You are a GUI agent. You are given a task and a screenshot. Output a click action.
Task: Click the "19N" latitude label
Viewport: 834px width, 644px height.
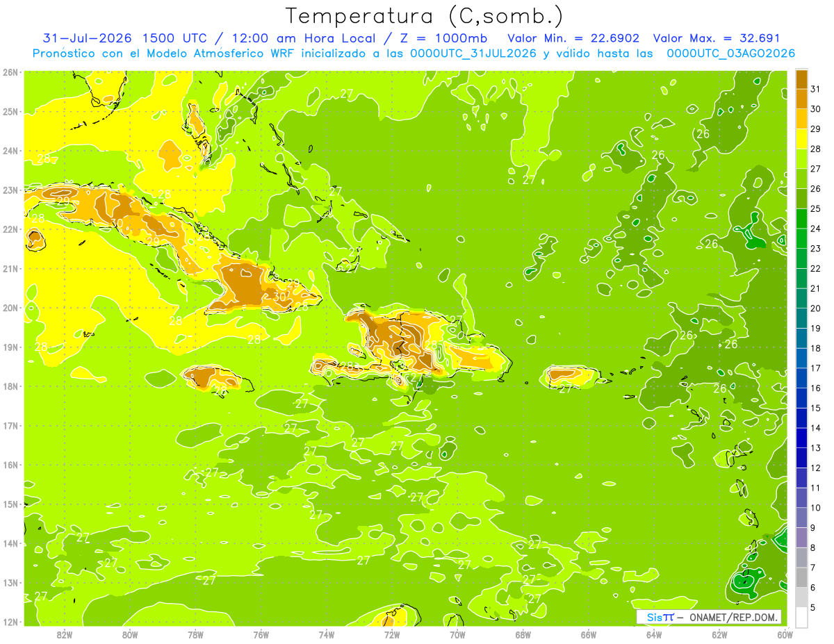pos(10,347)
